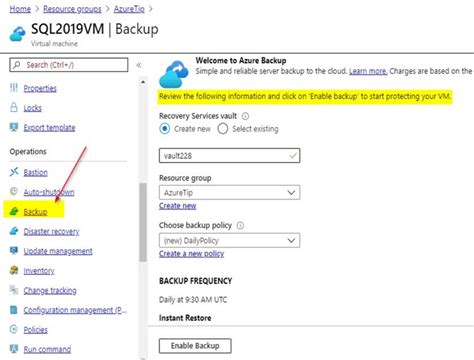Screen dimensions: 474x360
Task: Click the sidebar scroll up arrow
Action: [x=143, y=82]
